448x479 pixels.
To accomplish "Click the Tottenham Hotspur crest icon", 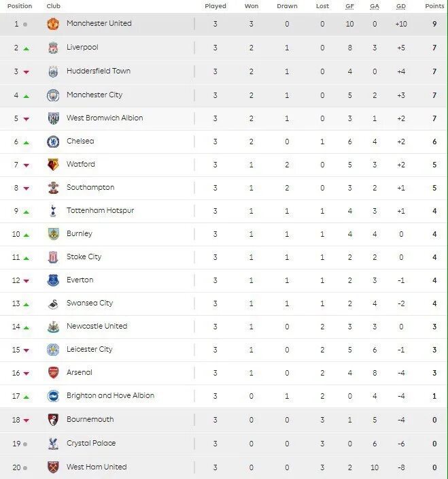I will [53, 211].
